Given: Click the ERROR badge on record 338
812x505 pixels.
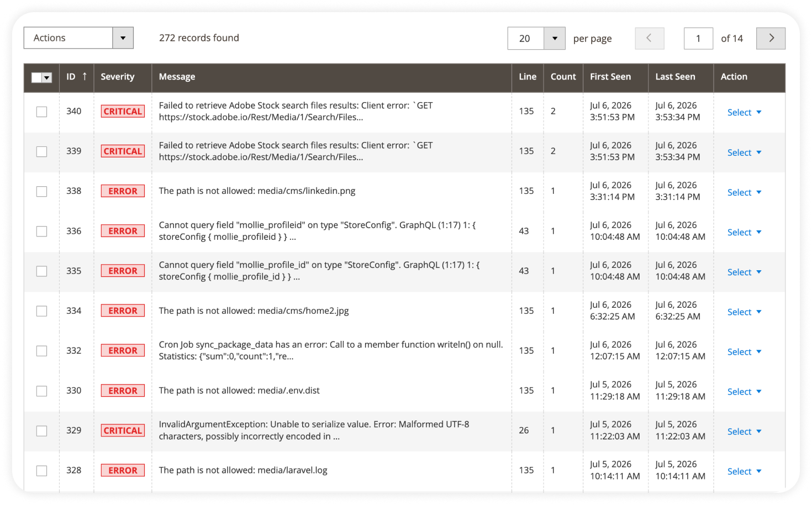Looking at the screenshot, I should (x=123, y=191).
